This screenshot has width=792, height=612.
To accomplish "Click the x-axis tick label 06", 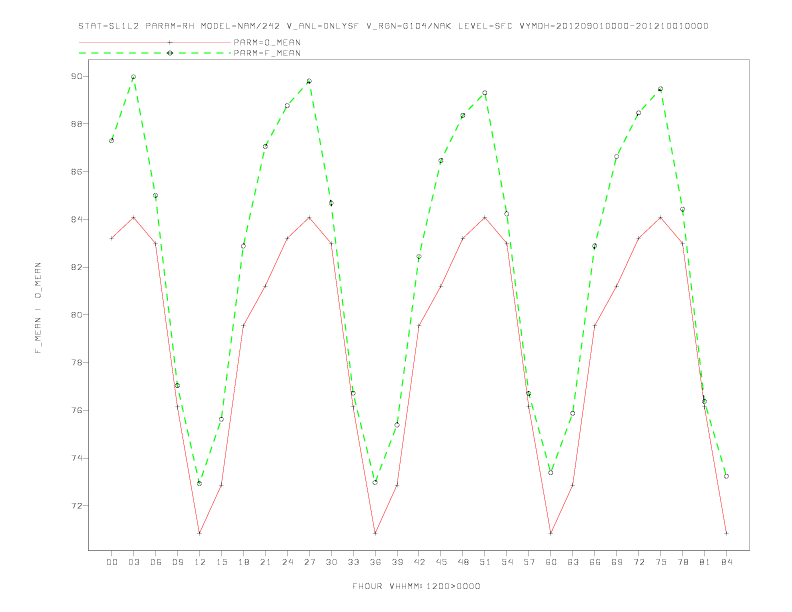I will tap(156, 562).
